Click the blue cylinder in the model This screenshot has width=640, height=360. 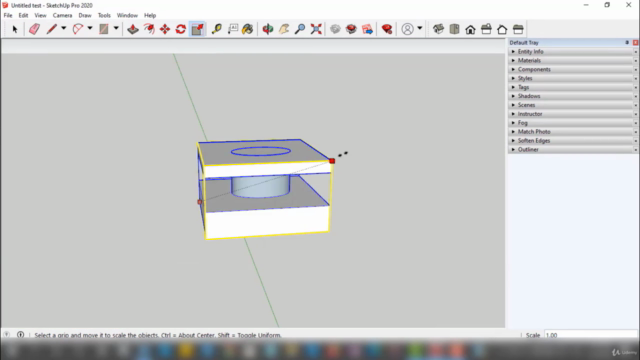click(x=260, y=187)
